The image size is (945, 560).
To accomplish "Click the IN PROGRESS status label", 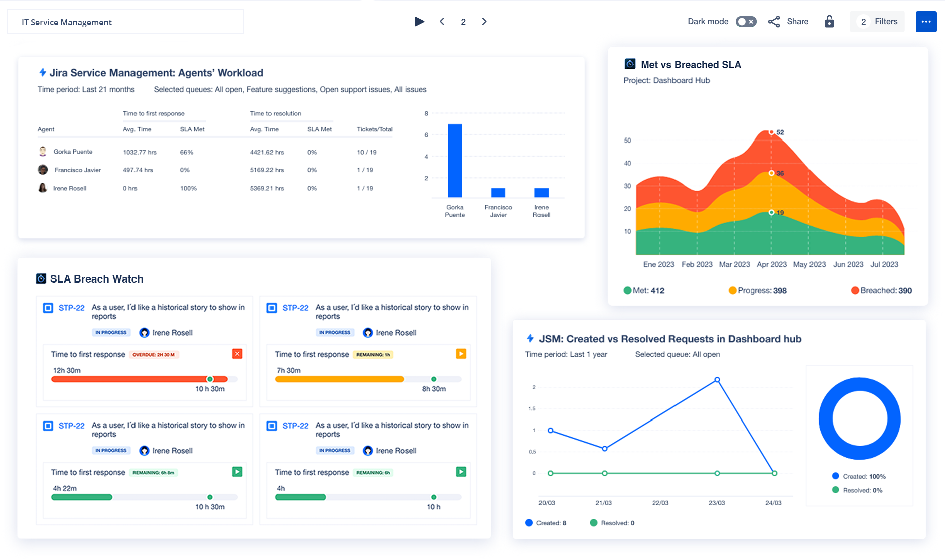I will (x=111, y=332).
